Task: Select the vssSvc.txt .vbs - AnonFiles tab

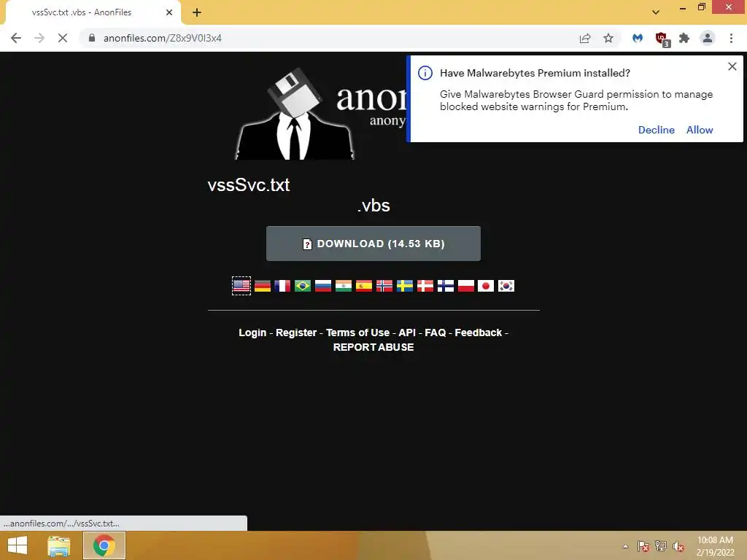Action: [x=93, y=12]
